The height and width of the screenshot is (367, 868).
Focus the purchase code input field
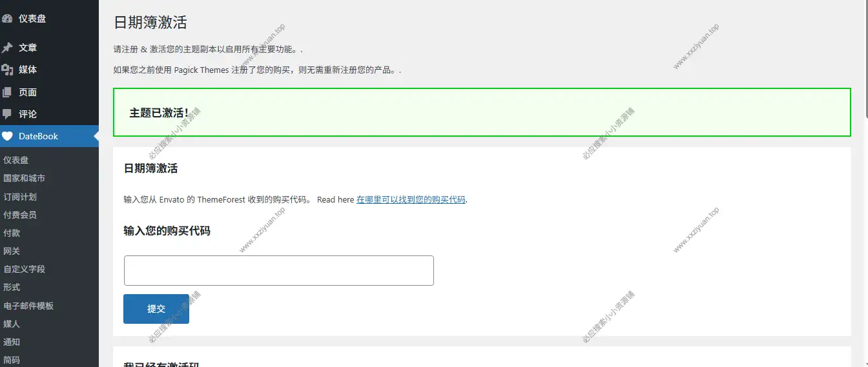[x=278, y=271]
